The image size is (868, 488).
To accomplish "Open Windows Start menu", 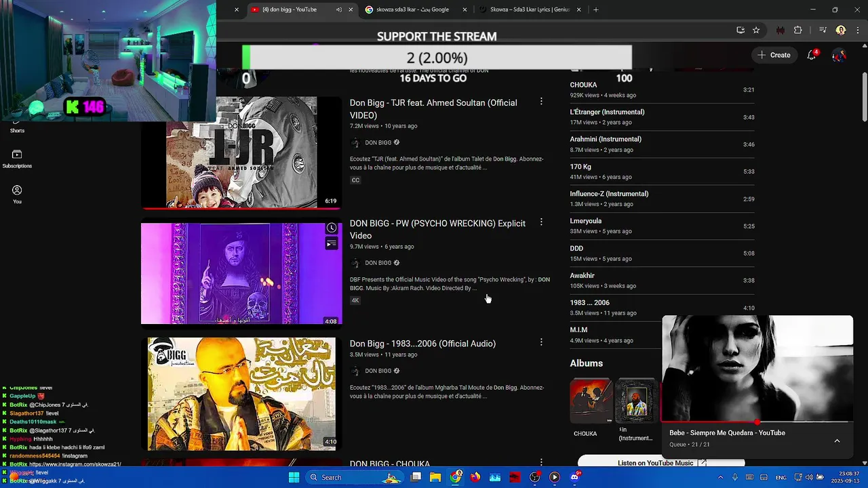I will 294,477.
